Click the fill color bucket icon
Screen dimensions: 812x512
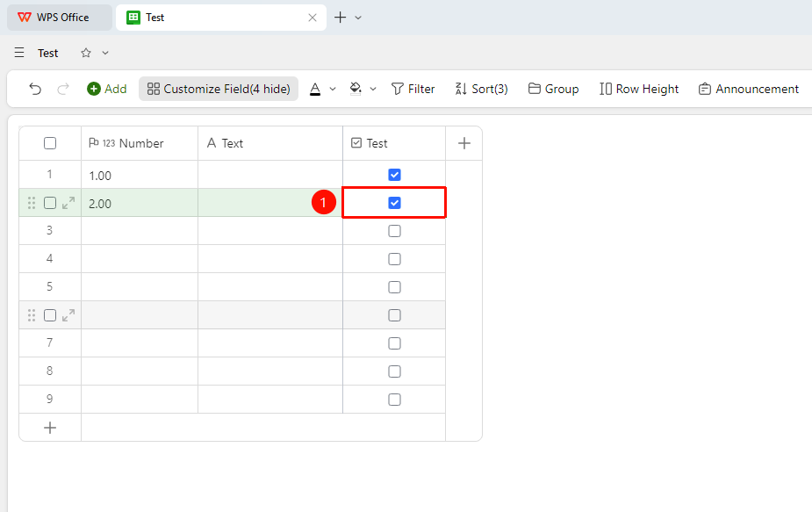click(356, 89)
